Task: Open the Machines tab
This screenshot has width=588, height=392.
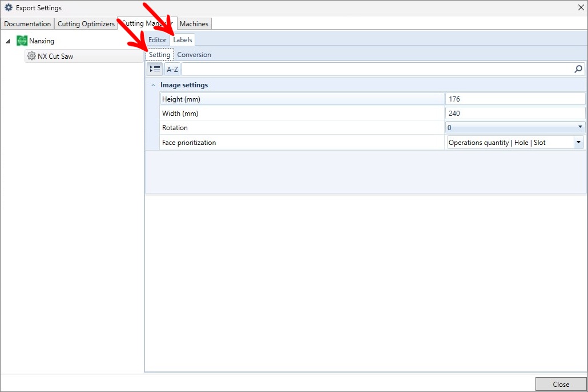Action: pos(194,23)
